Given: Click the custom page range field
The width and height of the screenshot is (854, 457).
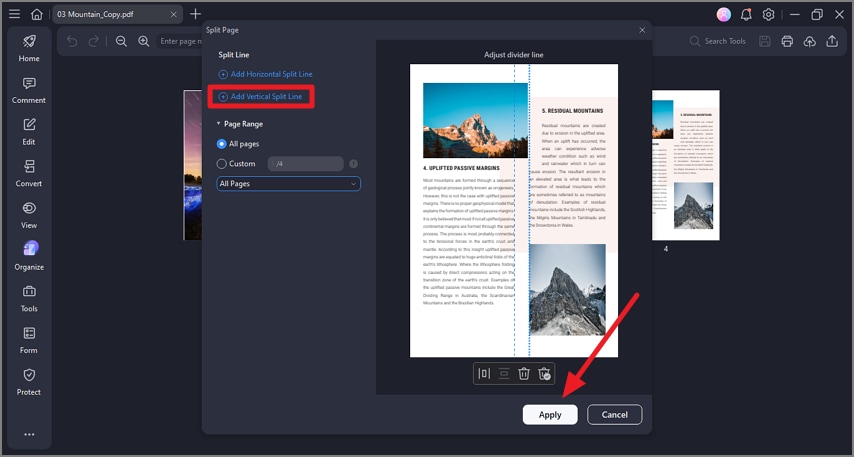Looking at the screenshot, I should tap(306, 163).
